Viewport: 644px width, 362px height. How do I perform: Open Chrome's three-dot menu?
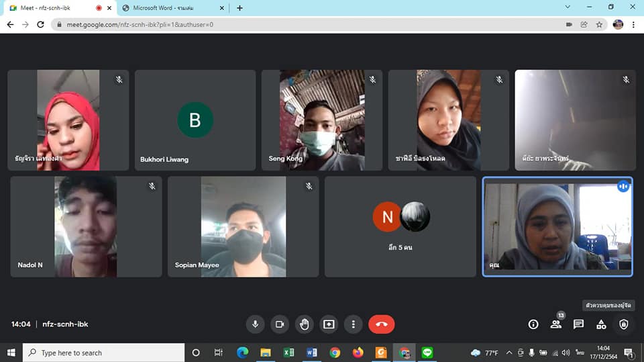634,24
